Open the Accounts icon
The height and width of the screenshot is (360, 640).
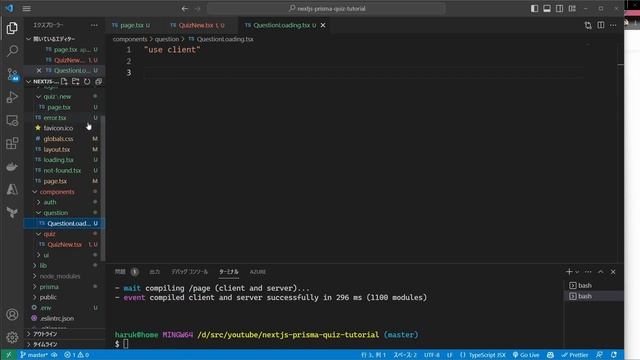click(12, 314)
